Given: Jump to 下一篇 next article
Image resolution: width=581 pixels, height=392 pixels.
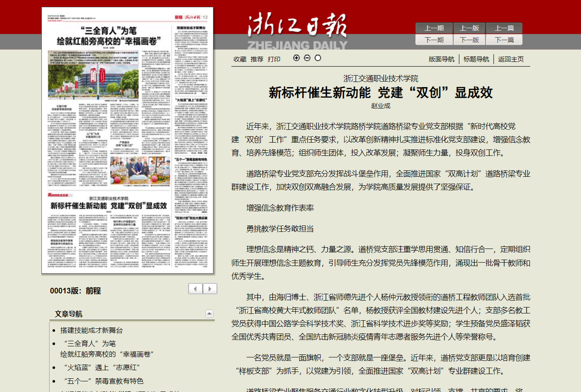Looking at the screenshot, I should (x=504, y=40).
